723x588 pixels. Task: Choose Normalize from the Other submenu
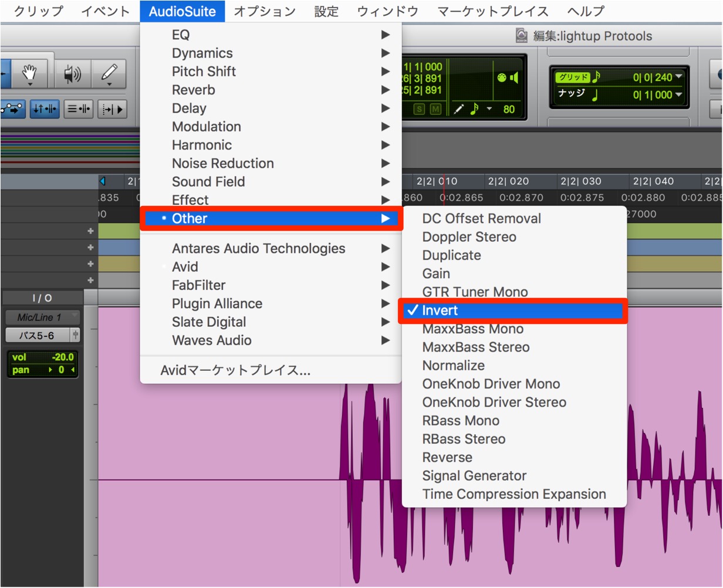514,366
